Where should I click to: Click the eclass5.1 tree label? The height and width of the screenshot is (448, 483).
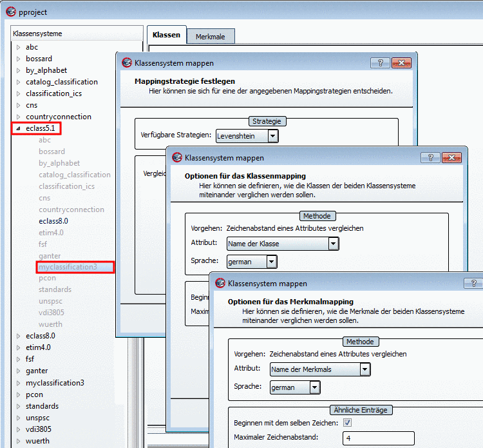[x=41, y=128]
